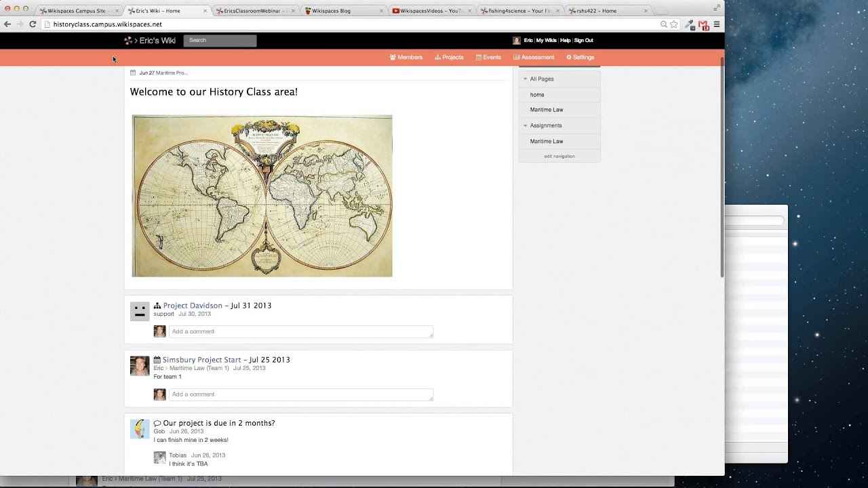Viewport: 868px width, 488px height.
Task: Open the home page in navigation
Action: click(537, 95)
